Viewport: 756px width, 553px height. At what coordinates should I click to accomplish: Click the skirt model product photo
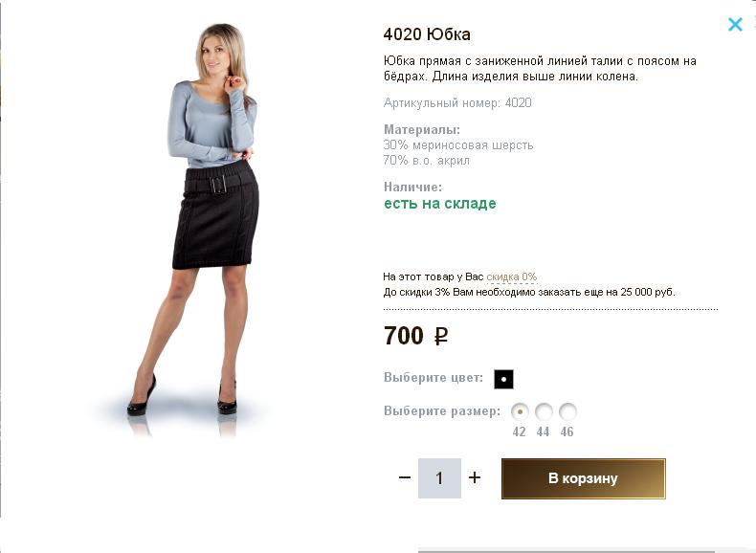pyautogui.click(x=210, y=220)
